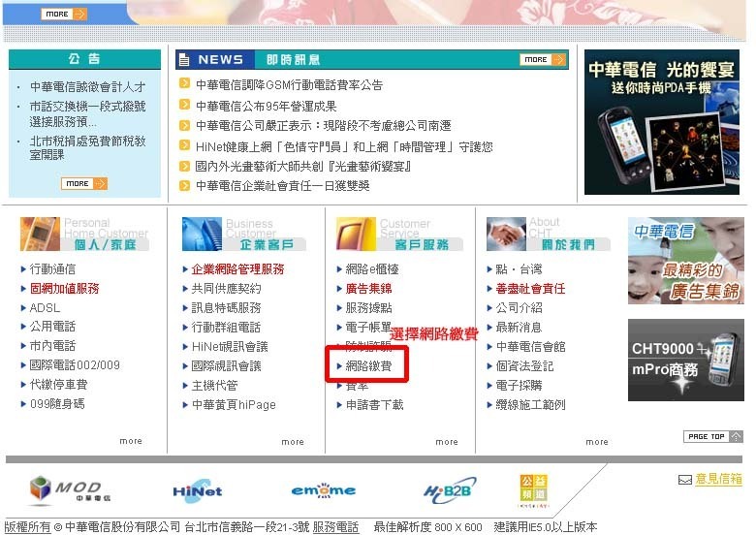Open 中華電信會館 link
Image resolution: width=756 pixels, height=535 pixels.
coord(530,346)
